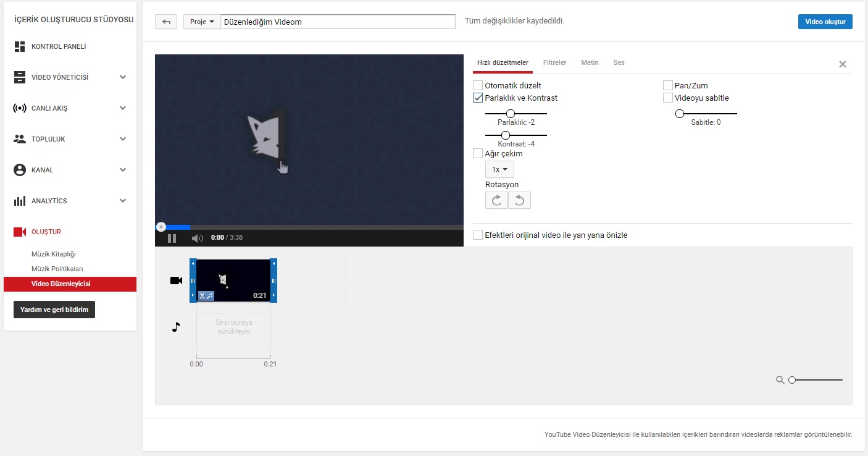868x456 pixels.
Task: Click the scissors trim icon on clip
Action: click(x=202, y=296)
